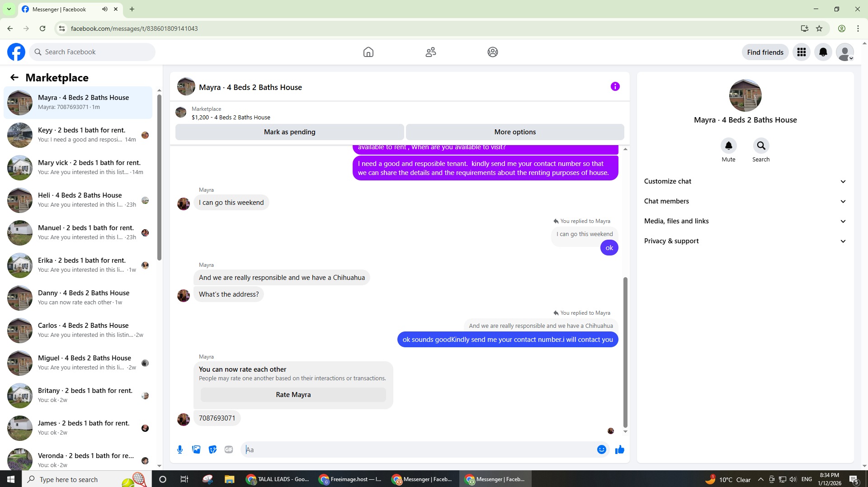This screenshot has height=487, width=868.
Task: Click Mayra's chat header name
Action: [x=250, y=87]
